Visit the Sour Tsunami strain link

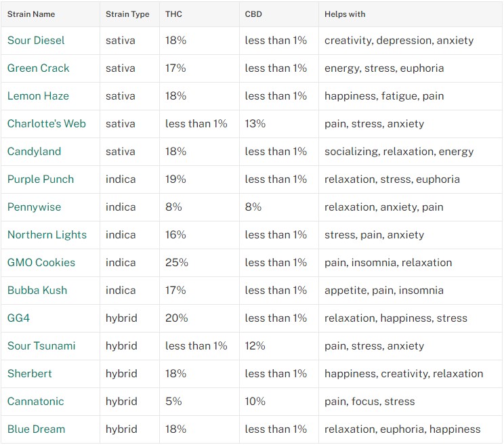point(41,346)
